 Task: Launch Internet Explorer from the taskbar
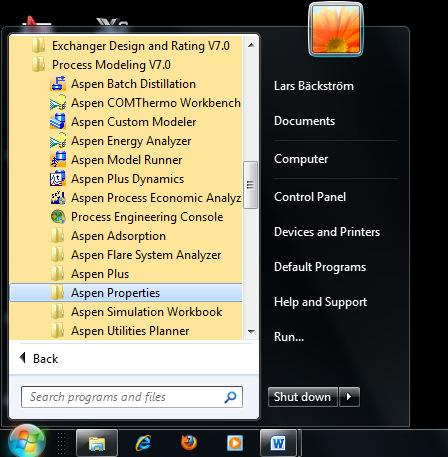[143, 443]
